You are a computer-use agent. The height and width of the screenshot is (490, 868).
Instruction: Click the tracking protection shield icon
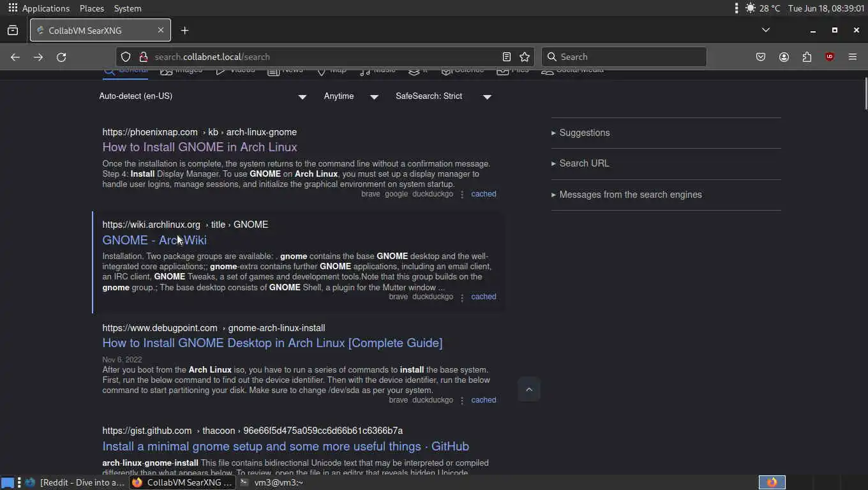126,57
